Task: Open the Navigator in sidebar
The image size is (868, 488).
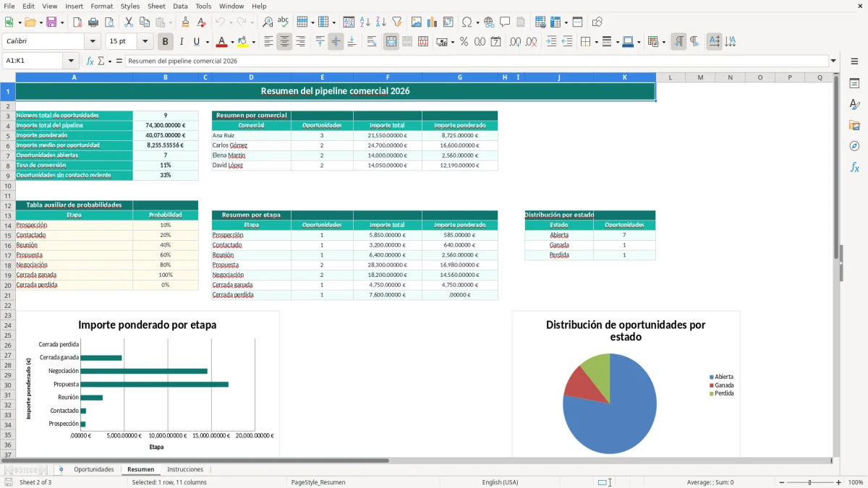Action: (x=854, y=146)
